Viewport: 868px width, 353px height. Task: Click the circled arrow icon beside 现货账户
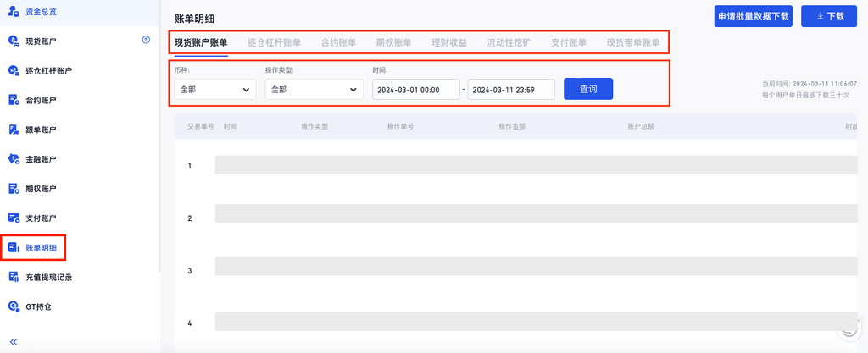click(146, 40)
